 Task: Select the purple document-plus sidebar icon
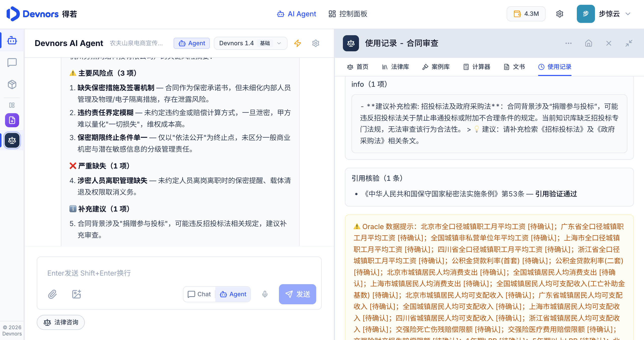[x=12, y=120]
